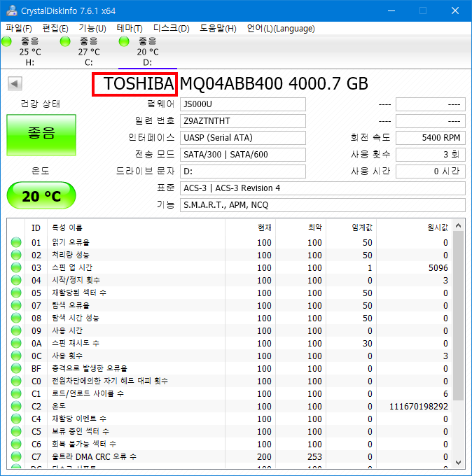
Task: Click the disk title MQ04ABB400 4000.7 GB
Action: [274, 84]
